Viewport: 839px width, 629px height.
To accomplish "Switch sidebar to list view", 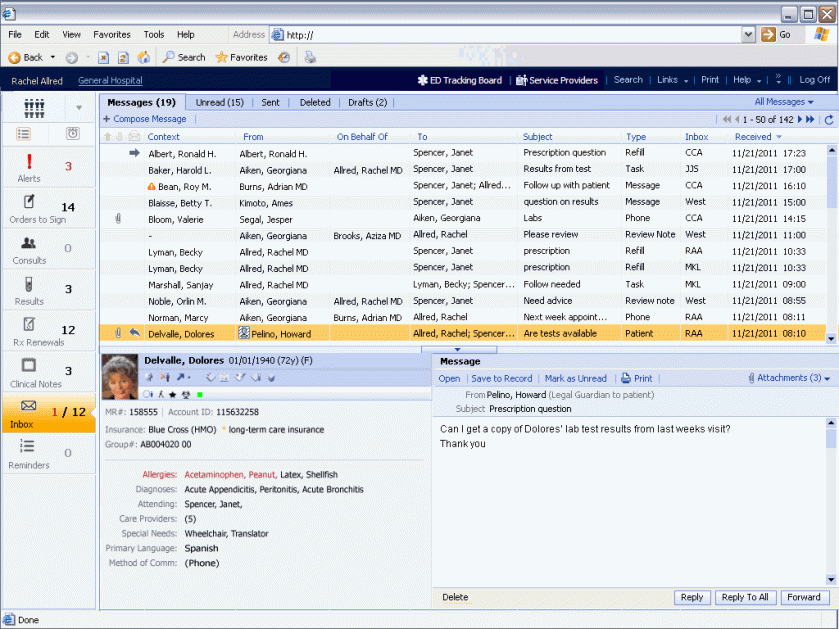I will 24,133.
